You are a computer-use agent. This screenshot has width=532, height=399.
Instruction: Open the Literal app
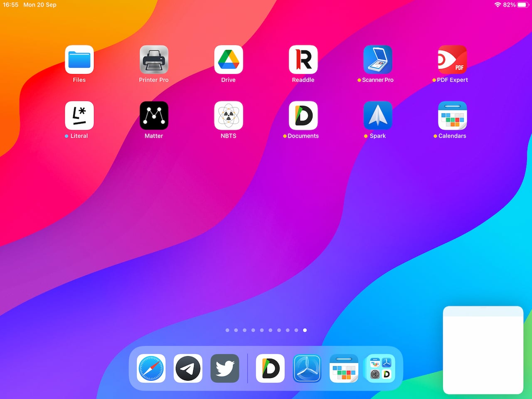coord(79,116)
